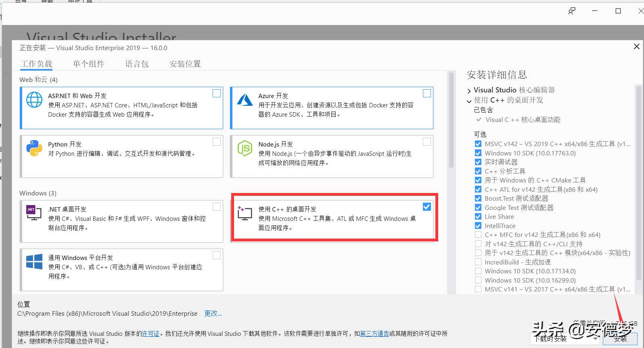Select the Python 开发 workload card

(121, 156)
